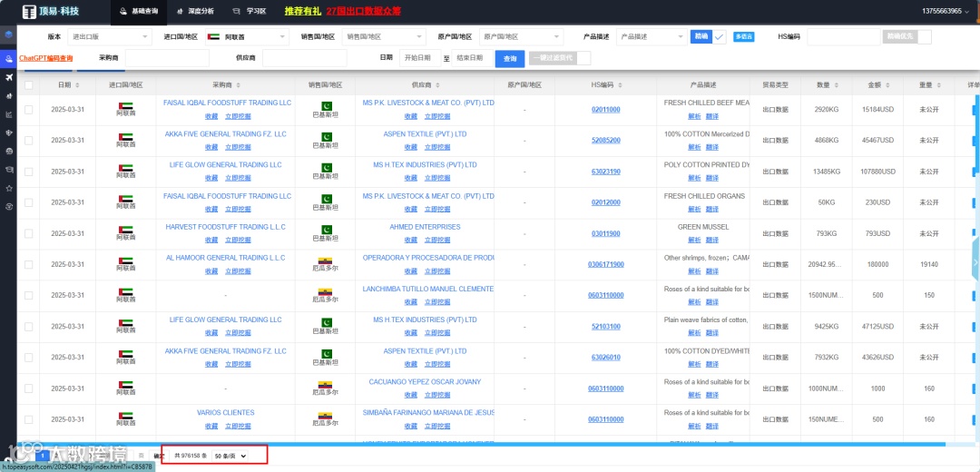Open the 推荐有礼 link
Screen dimensions: 980x472
tap(302, 11)
